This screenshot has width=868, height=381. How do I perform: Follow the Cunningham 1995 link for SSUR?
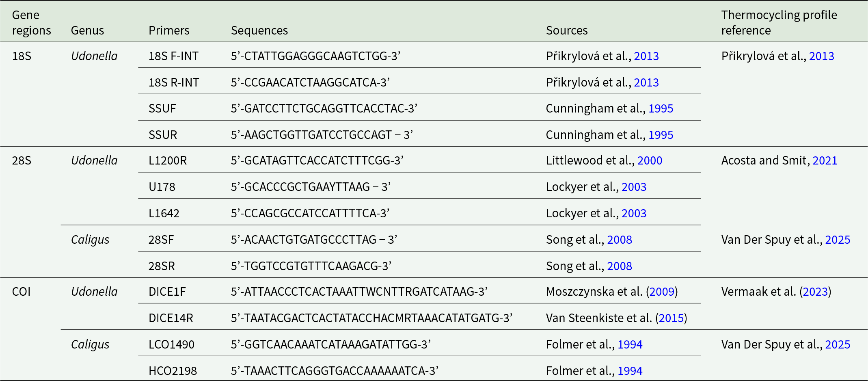[661, 135]
